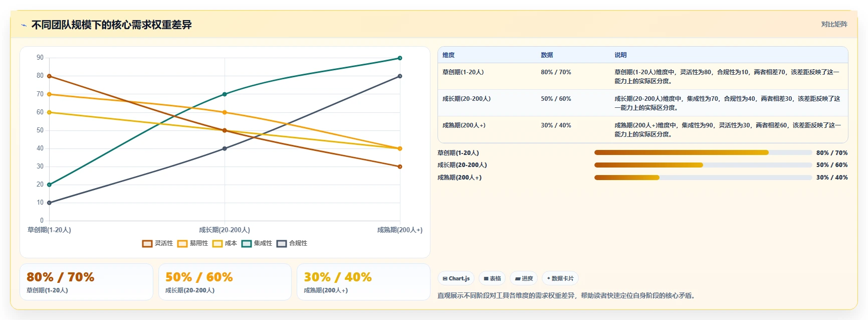Viewport: 868px width, 320px height.
Task: Click the 合规性 point at 40 in 成长期
Action: coord(225,148)
